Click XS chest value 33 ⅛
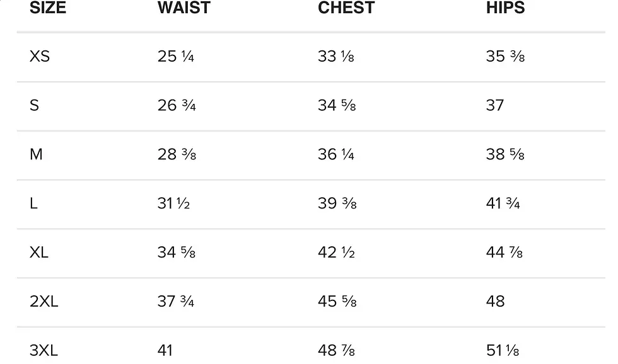The height and width of the screenshot is (364, 618). pyautogui.click(x=336, y=57)
